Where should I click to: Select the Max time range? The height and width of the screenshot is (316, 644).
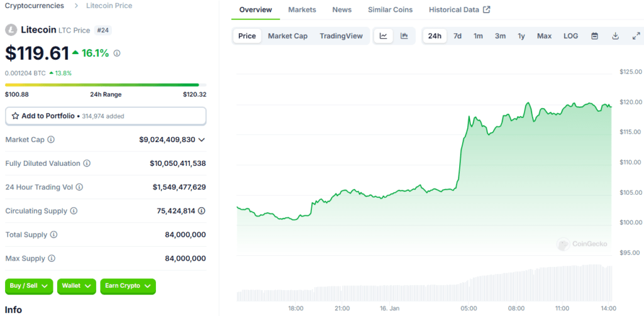tap(544, 36)
